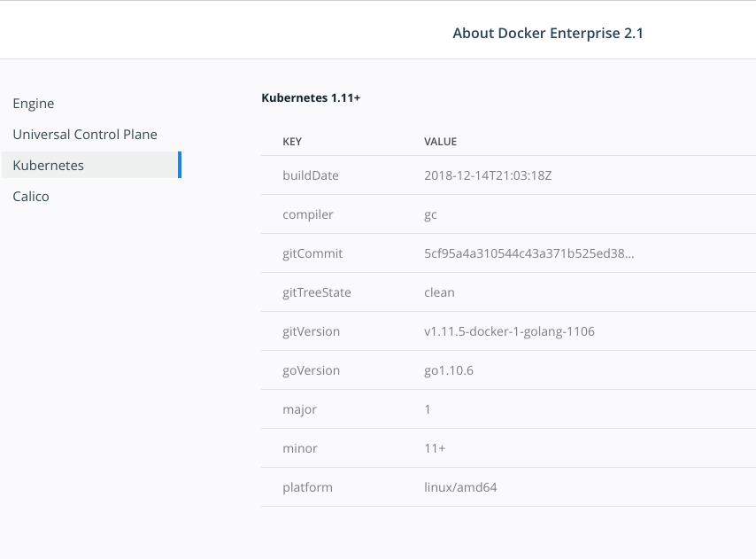Image resolution: width=756 pixels, height=559 pixels.
Task: Expand the truncated gitCommit hash value
Action: coord(532,253)
